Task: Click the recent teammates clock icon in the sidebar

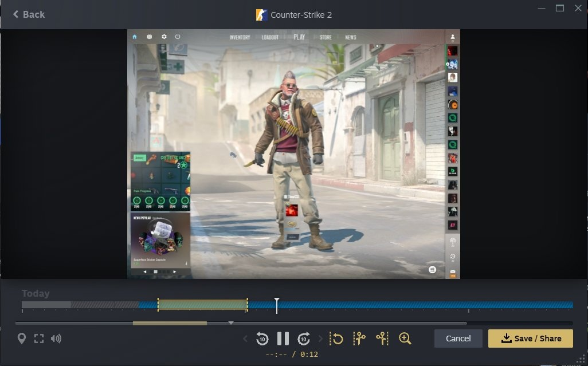Action: tap(453, 257)
